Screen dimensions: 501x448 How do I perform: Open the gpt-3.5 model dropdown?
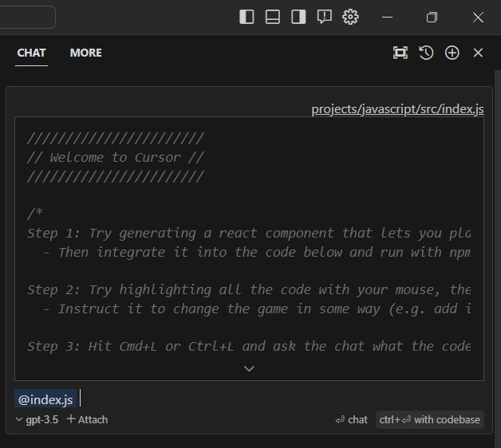click(37, 419)
